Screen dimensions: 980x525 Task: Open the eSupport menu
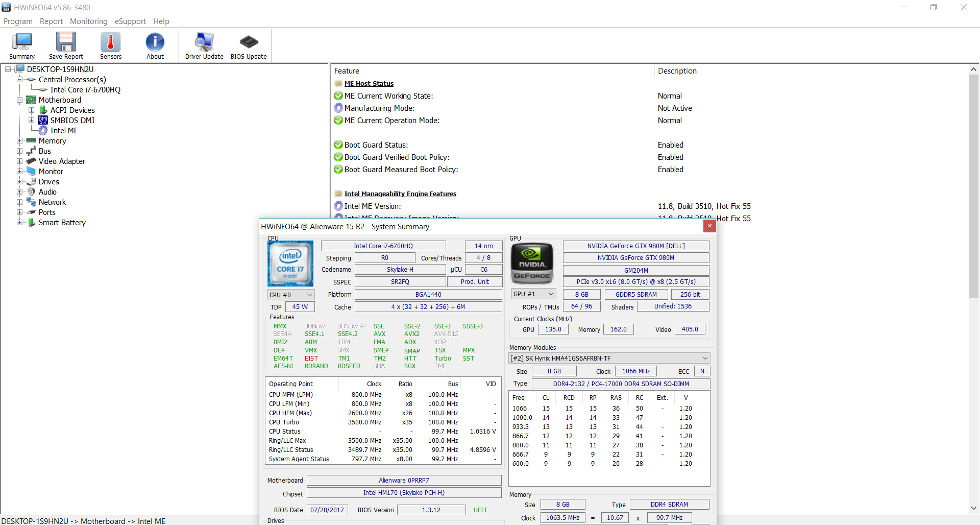pos(130,21)
